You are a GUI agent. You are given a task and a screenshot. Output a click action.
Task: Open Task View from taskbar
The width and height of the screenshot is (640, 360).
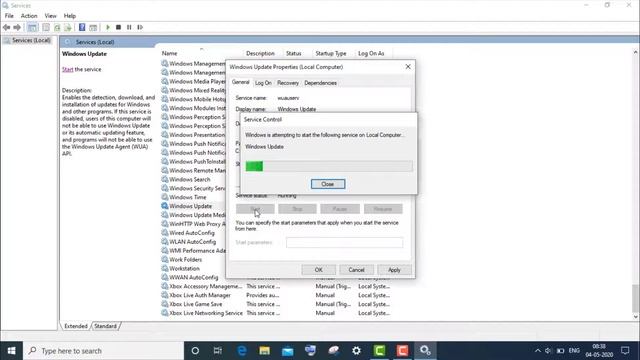point(218,351)
